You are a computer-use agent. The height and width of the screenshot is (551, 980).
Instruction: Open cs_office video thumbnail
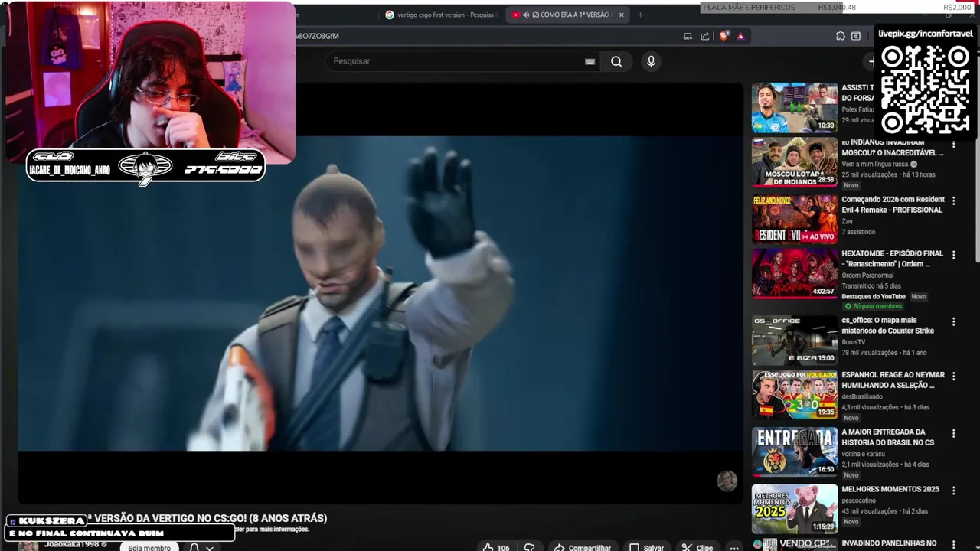pyautogui.click(x=794, y=340)
